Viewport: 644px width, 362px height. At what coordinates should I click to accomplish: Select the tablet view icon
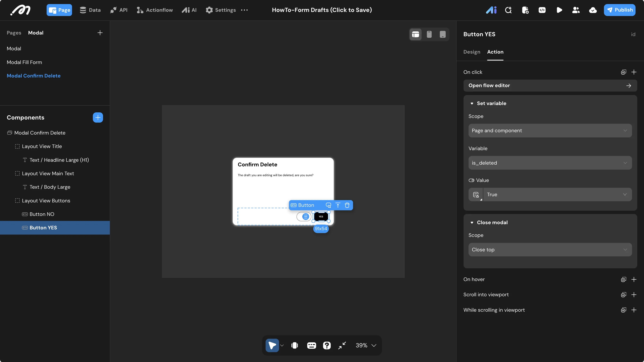tap(443, 34)
